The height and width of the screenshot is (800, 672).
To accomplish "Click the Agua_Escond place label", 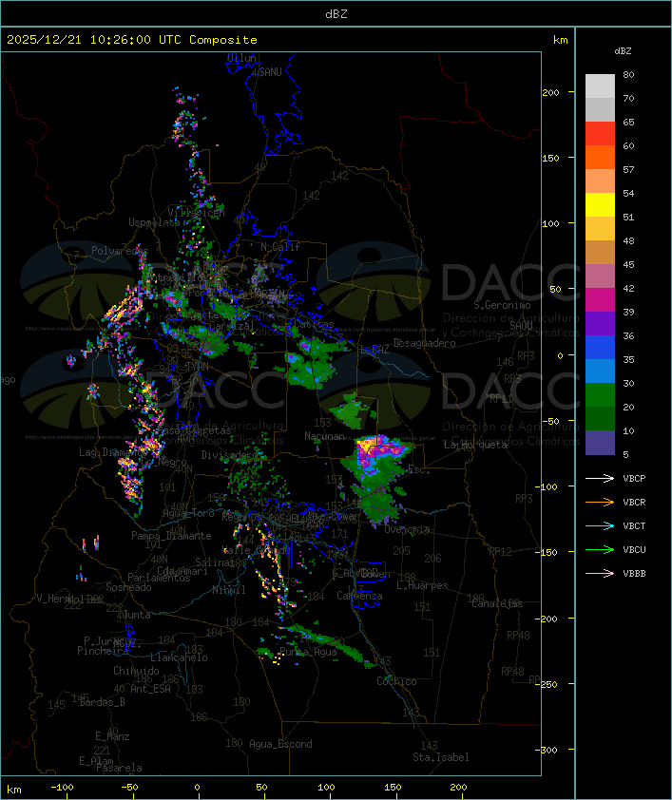I will click(x=280, y=744).
